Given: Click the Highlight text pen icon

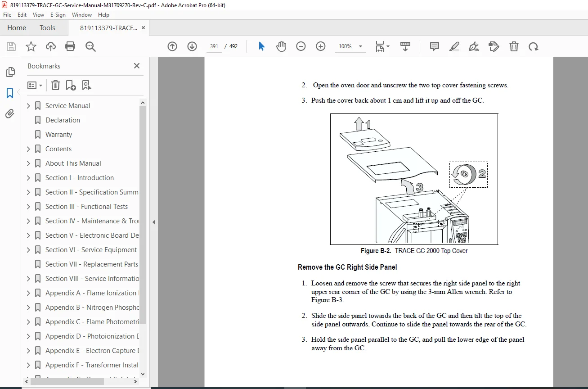Looking at the screenshot, I should (454, 46).
